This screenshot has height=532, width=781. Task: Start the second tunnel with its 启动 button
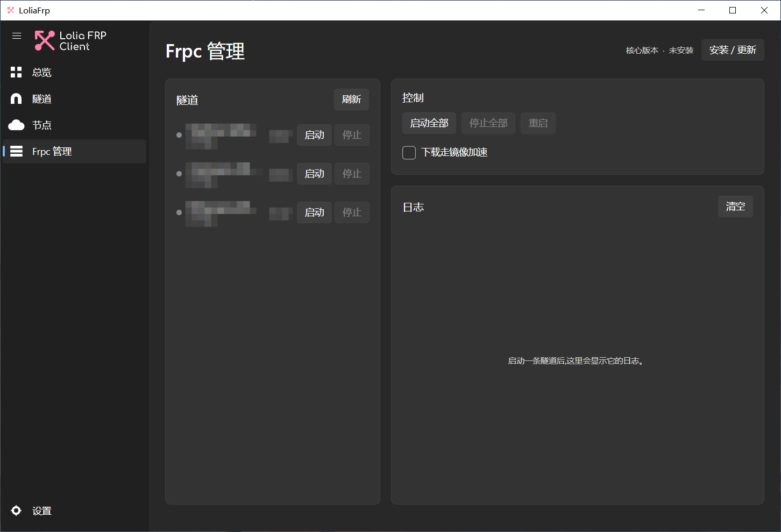314,174
